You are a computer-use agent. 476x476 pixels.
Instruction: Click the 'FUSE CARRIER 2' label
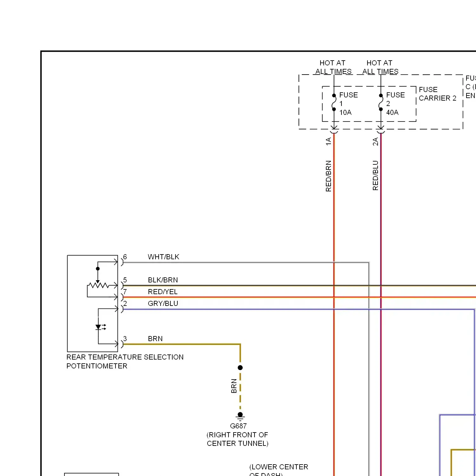438,94
